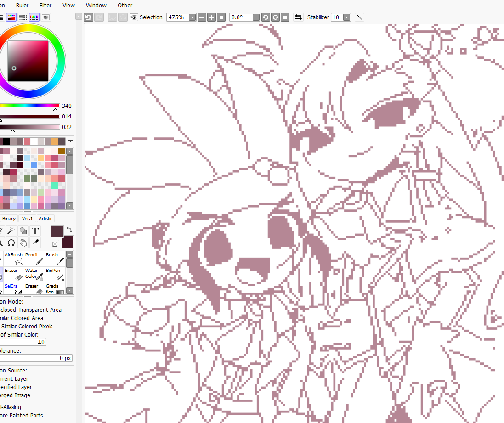
Task: Select the Transparent Area detection mode
Action: click(31, 310)
